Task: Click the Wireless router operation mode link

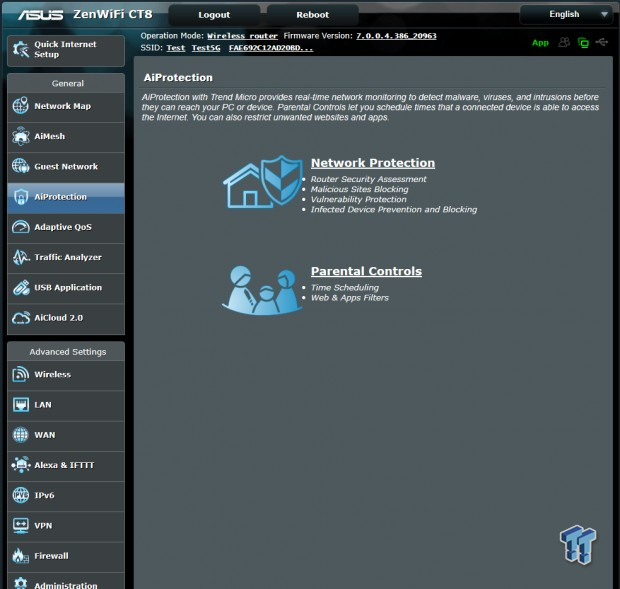Action: click(x=242, y=36)
